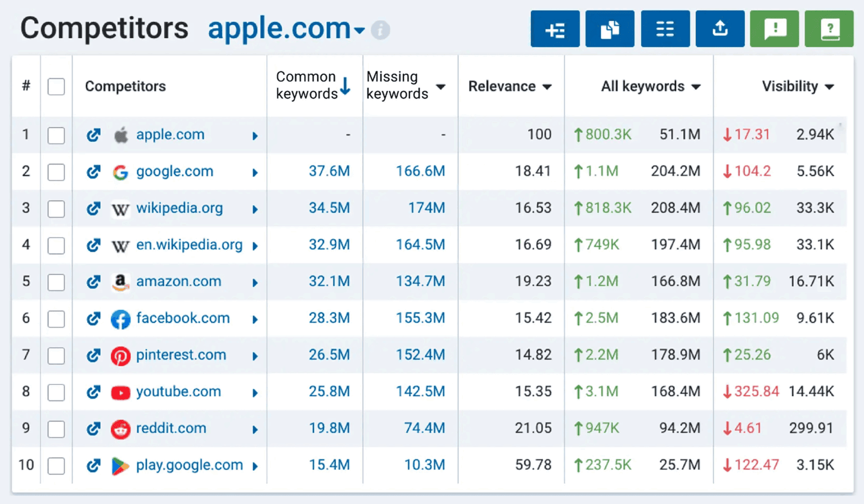Expand the amazon.com row details arrow
This screenshot has width=864, height=504.
pos(256,282)
